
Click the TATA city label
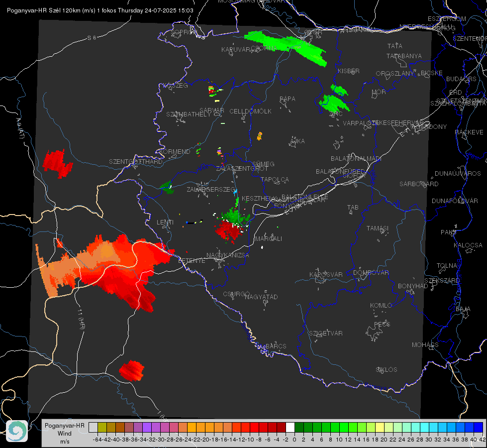pos(395,46)
